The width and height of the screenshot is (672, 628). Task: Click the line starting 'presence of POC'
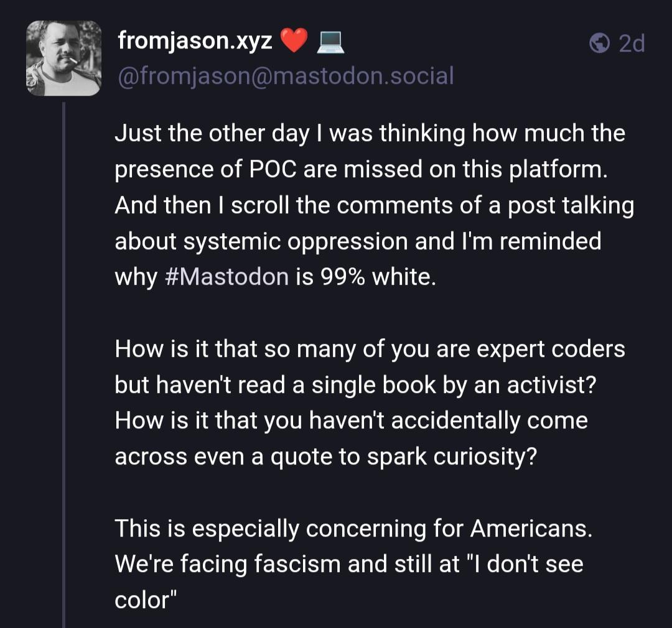pos(360,169)
